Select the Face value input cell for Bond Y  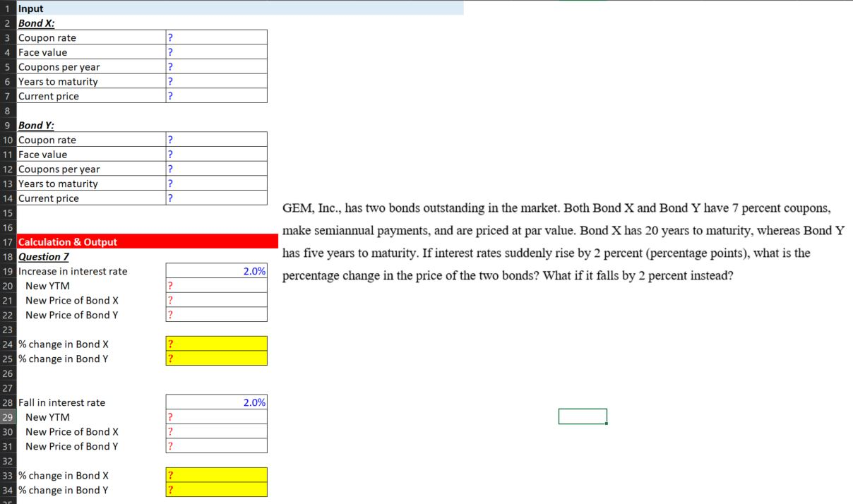pos(215,154)
